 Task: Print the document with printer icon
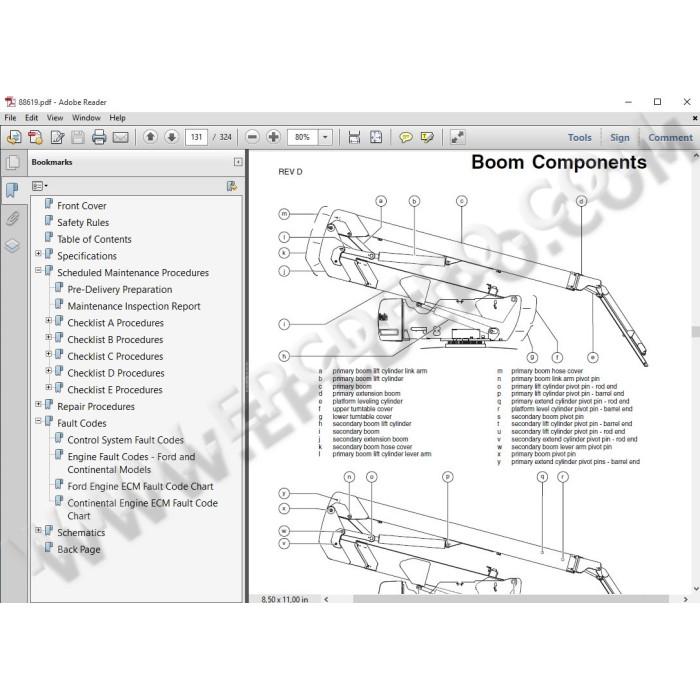tap(99, 137)
